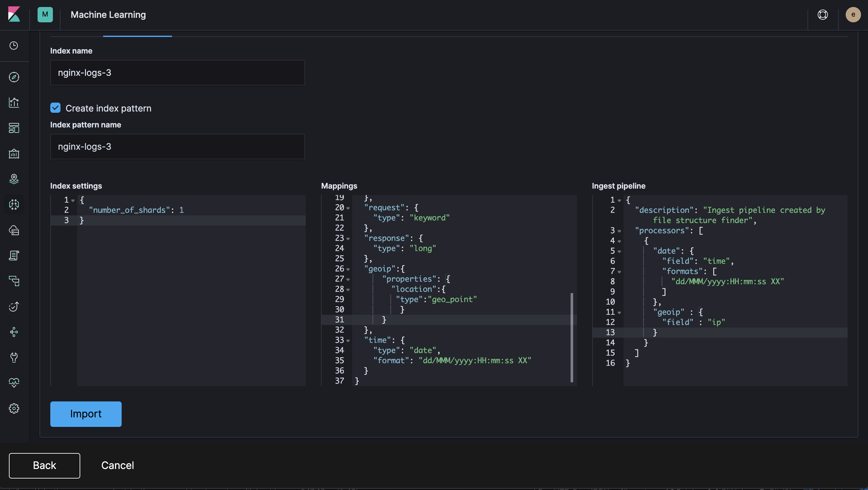Open Uptime icon in sidebar
868x490 pixels.
[14, 306]
